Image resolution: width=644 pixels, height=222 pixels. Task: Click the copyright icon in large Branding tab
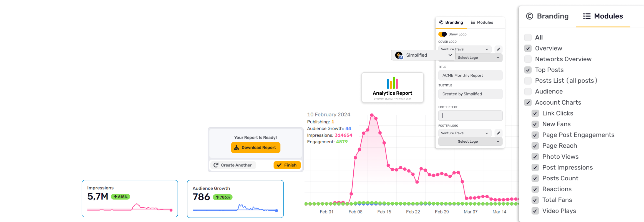pyautogui.click(x=530, y=16)
